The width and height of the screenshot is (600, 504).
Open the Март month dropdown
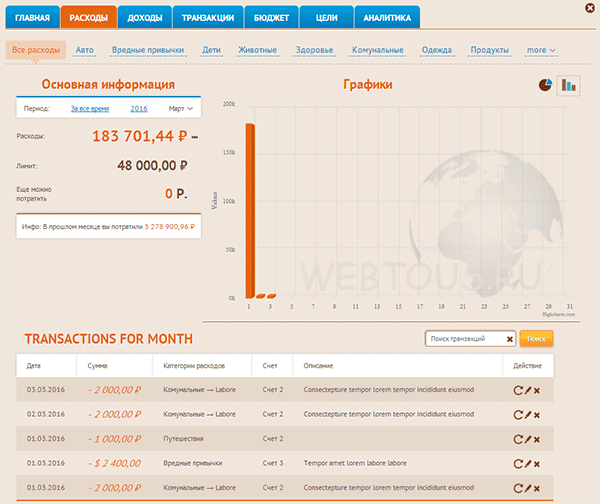[181, 109]
